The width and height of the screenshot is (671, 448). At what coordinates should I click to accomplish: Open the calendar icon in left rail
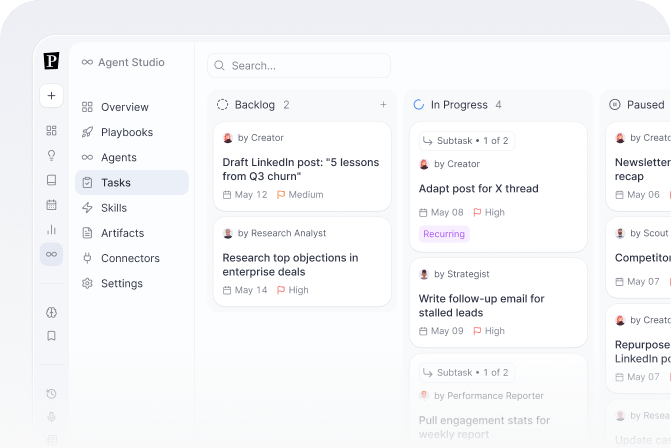tap(51, 205)
